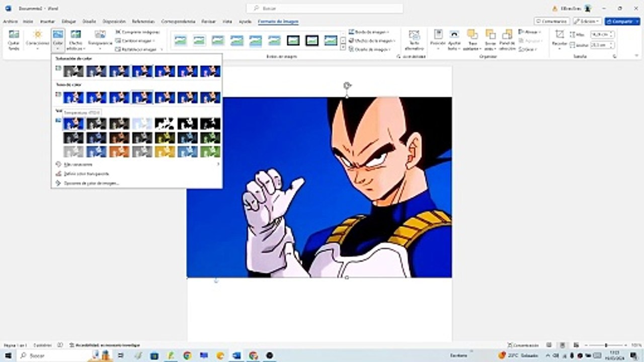Screen dimensions: 644x362
Task: Open the Panel de selección
Action: click(x=507, y=40)
